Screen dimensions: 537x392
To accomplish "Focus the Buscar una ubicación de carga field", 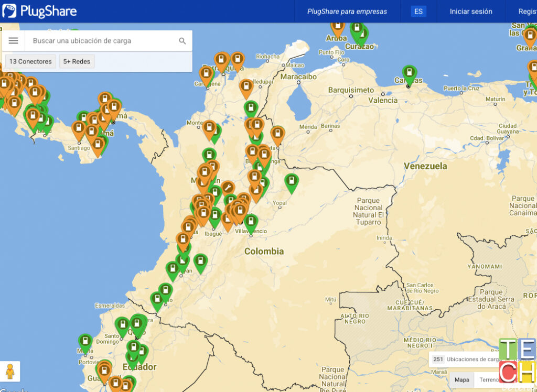I will click(x=102, y=41).
